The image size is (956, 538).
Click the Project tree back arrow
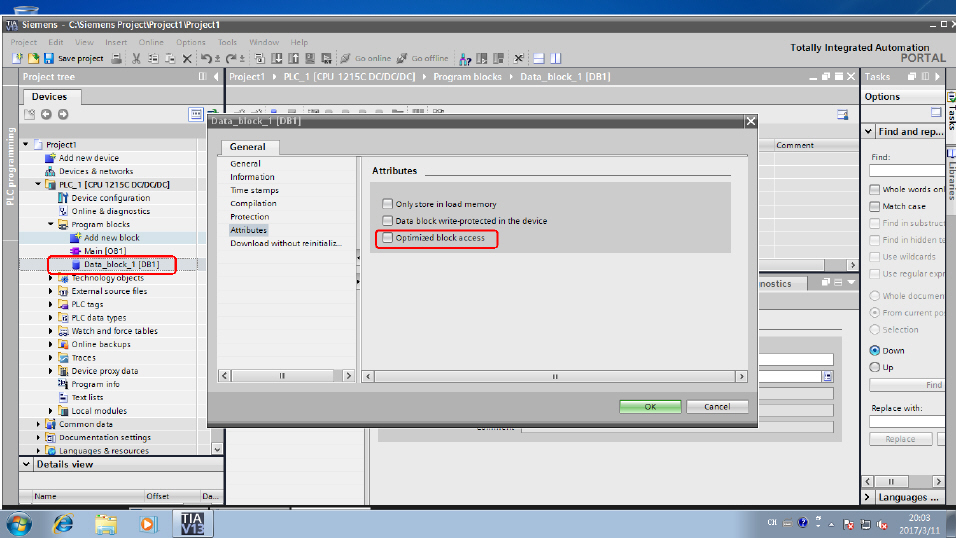[46, 114]
